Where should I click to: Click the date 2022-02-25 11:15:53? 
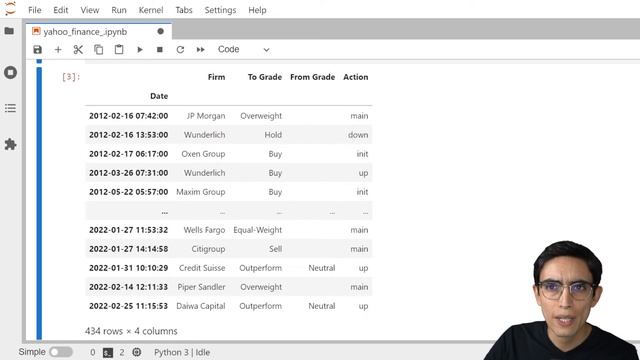click(129, 306)
